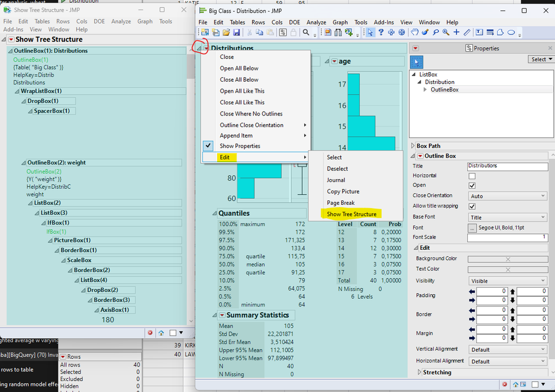Click the Background Color swatch
The image size is (555, 392).
tap(507, 259)
